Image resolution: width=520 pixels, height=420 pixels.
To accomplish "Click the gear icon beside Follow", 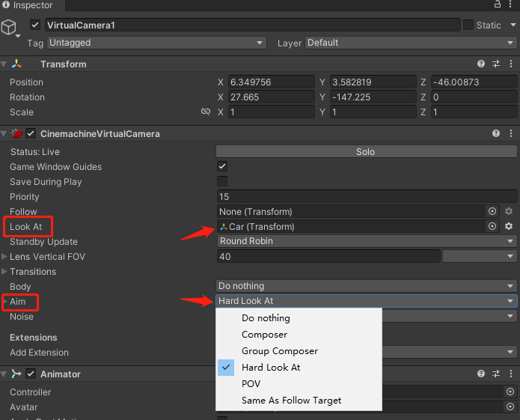I will pyautogui.click(x=509, y=211).
